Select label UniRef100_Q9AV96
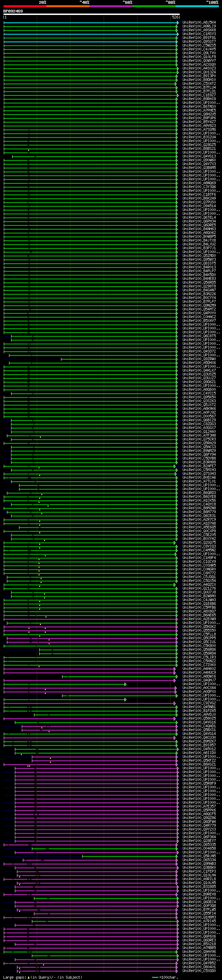The image size is (222, 980). (x=199, y=951)
